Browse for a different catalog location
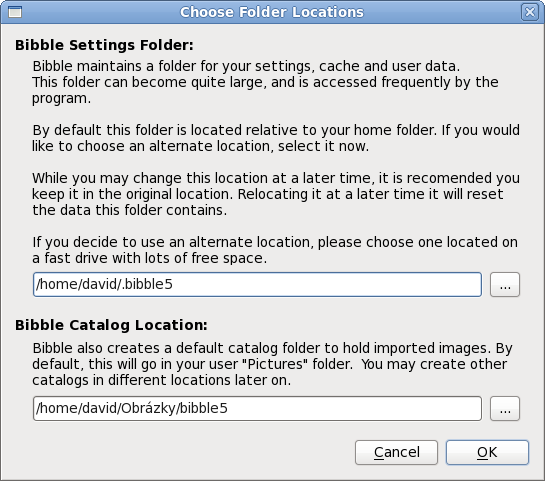The width and height of the screenshot is (545, 481). (505, 408)
